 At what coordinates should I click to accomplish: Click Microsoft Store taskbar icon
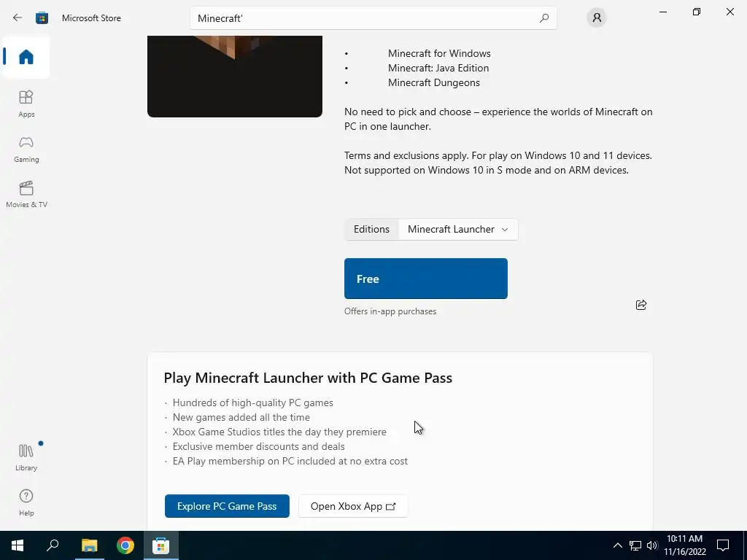click(x=161, y=545)
